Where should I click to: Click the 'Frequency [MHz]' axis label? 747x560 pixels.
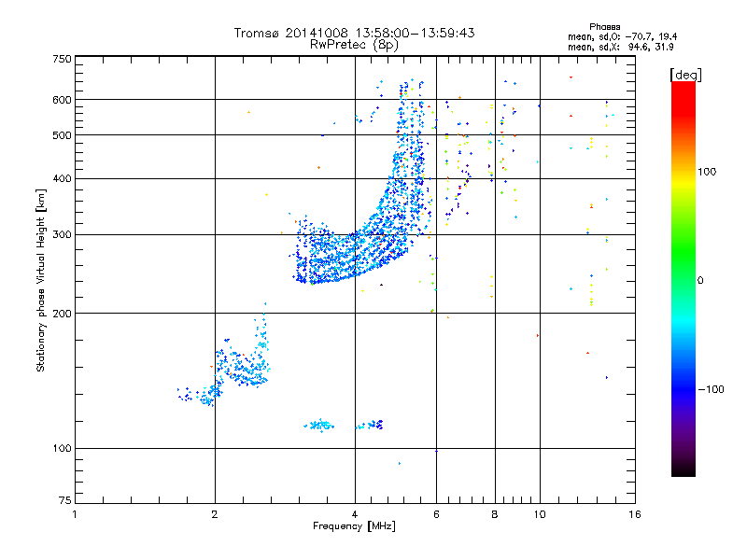[354, 526]
